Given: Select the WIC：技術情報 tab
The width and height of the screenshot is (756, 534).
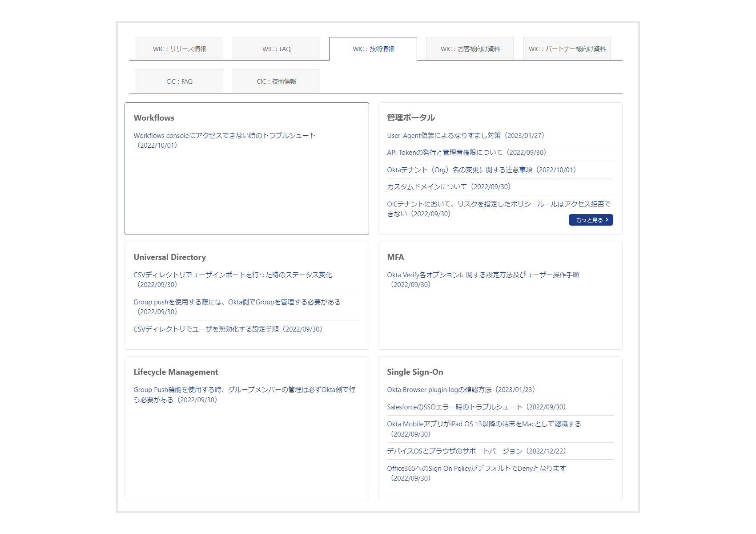Looking at the screenshot, I should click(x=373, y=49).
